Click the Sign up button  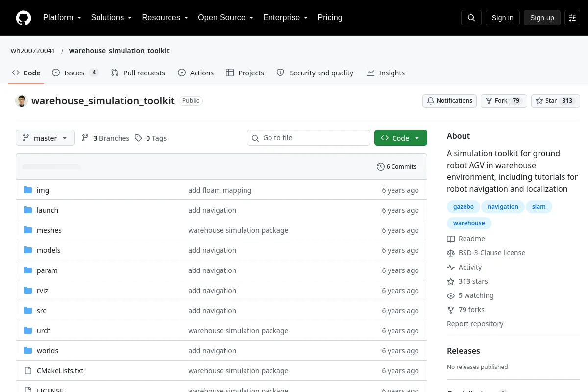click(542, 18)
